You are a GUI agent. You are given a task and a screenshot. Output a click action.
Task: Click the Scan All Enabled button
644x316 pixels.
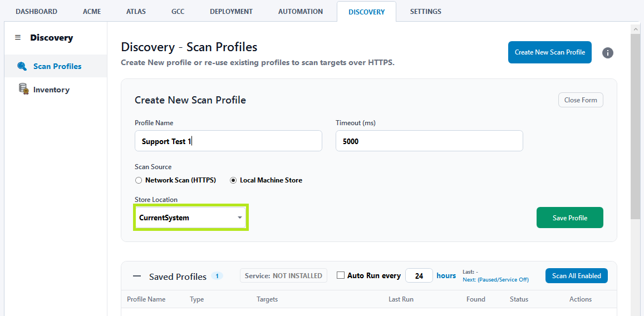tap(576, 276)
